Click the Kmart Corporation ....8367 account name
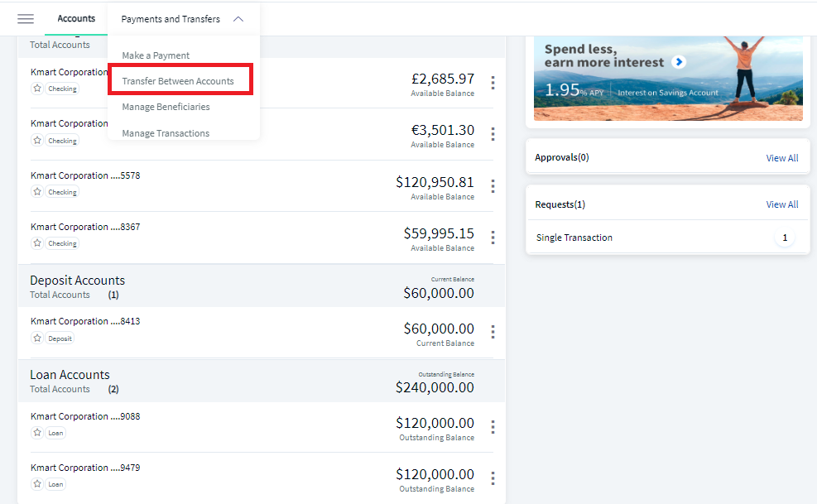Image resolution: width=822 pixels, height=504 pixels. click(x=85, y=227)
